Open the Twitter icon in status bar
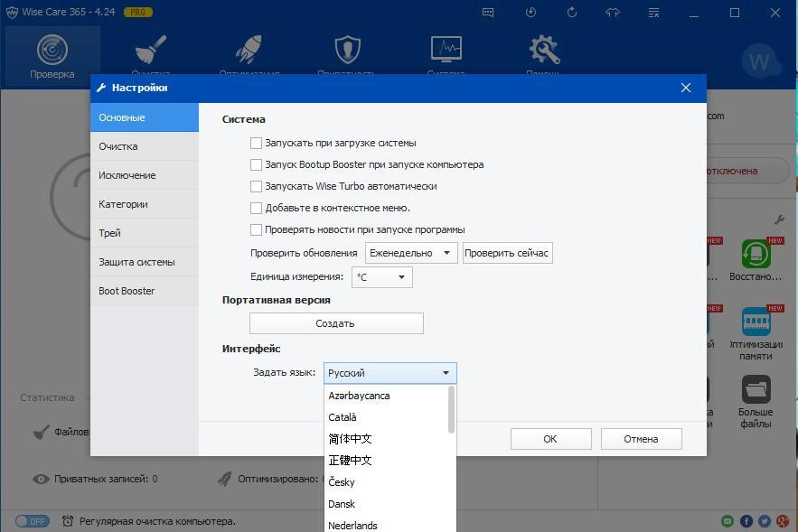Image resolution: width=798 pixels, height=532 pixels. (765, 521)
